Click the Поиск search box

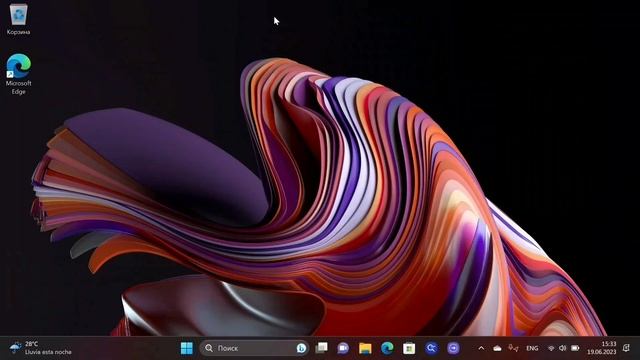pos(254,348)
